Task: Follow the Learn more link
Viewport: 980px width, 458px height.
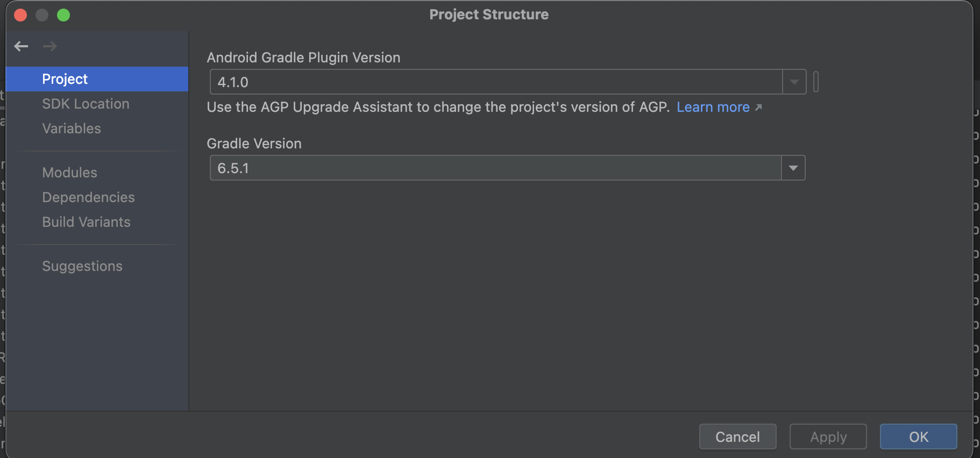Action: click(713, 108)
